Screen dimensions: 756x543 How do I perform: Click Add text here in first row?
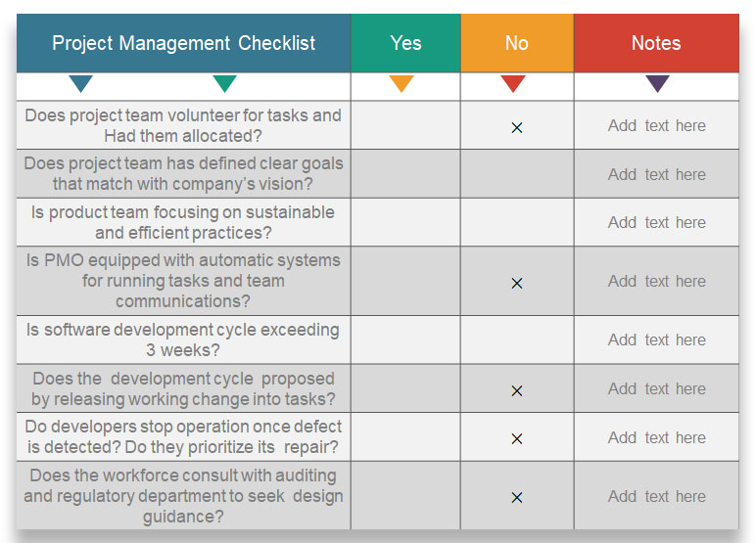pyautogui.click(x=656, y=125)
